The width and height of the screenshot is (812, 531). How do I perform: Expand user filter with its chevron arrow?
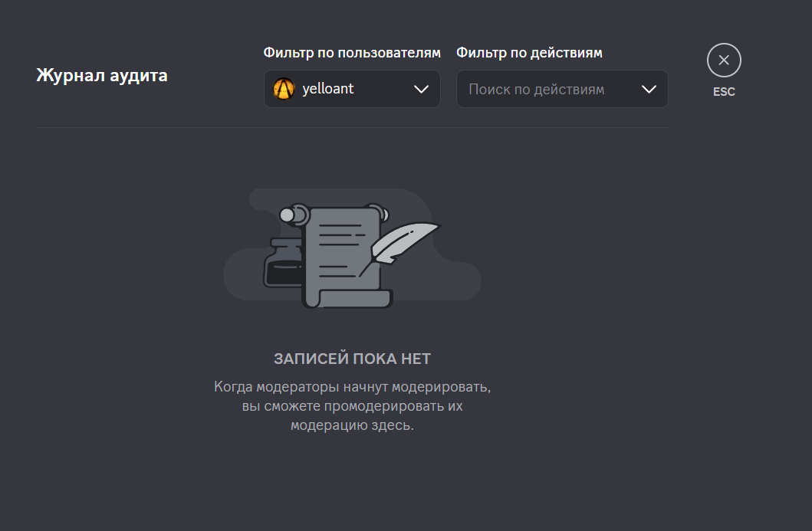click(x=421, y=89)
